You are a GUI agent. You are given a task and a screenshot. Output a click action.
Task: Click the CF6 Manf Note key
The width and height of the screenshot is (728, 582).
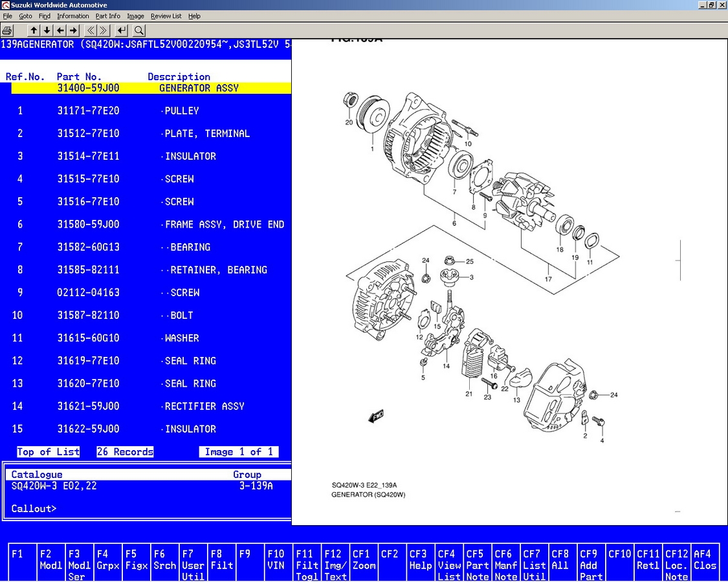click(x=505, y=563)
